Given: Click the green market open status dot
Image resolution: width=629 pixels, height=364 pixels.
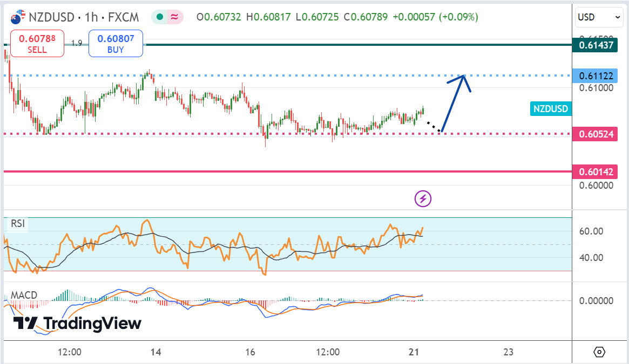Looking at the screenshot, I should (x=159, y=17).
